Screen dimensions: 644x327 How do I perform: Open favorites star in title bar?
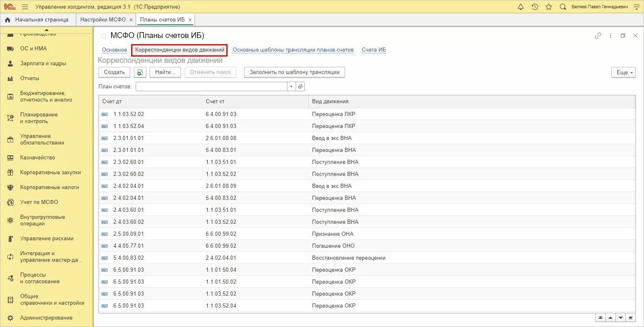pos(549,7)
